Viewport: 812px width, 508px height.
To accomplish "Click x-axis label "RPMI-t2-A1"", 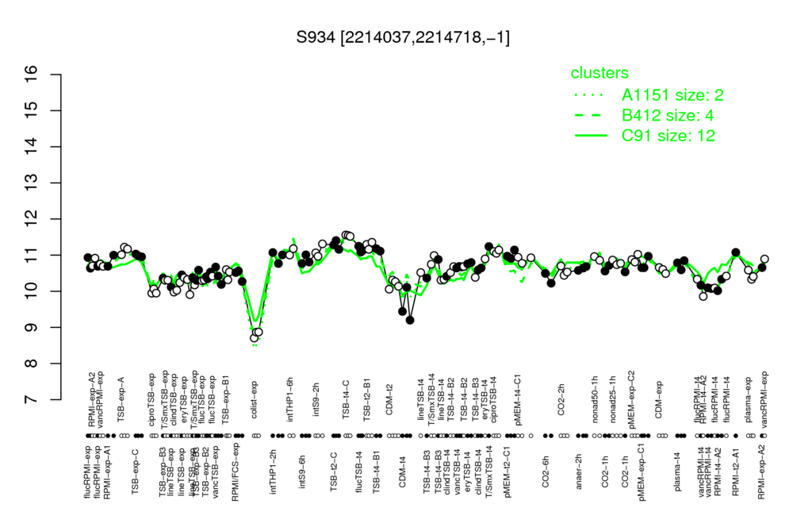I will (x=735, y=471).
